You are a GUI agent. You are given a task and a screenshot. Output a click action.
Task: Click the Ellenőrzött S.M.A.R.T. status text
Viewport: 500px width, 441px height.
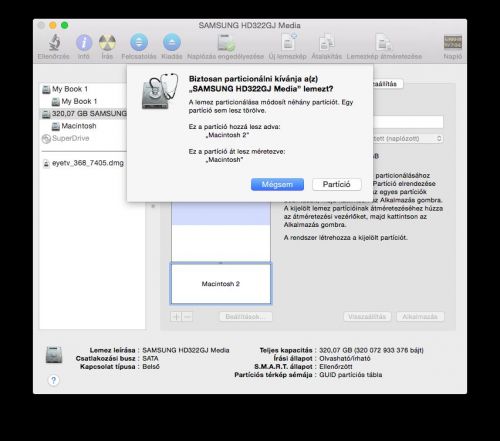[336, 366]
